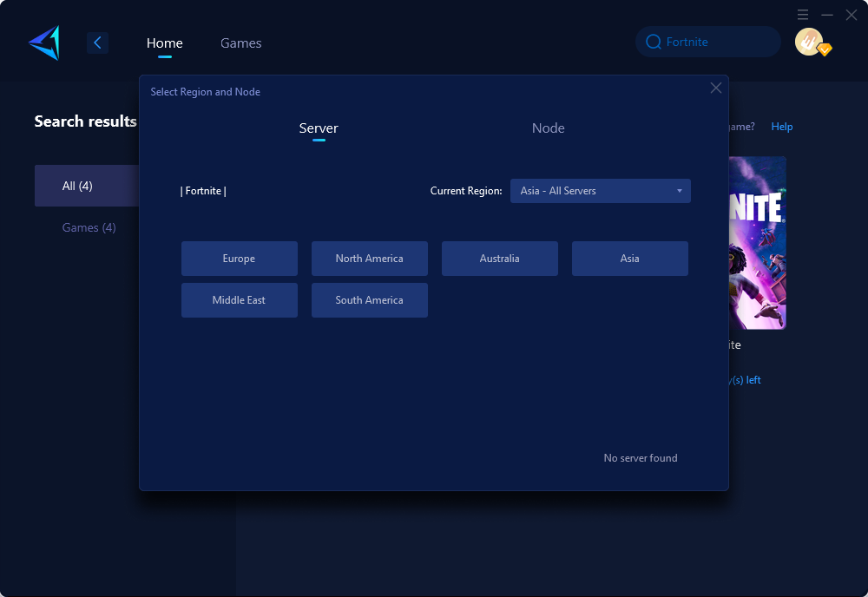Image resolution: width=868 pixels, height=597 pixels.
Task: Open the Help link
Action: 782,127
